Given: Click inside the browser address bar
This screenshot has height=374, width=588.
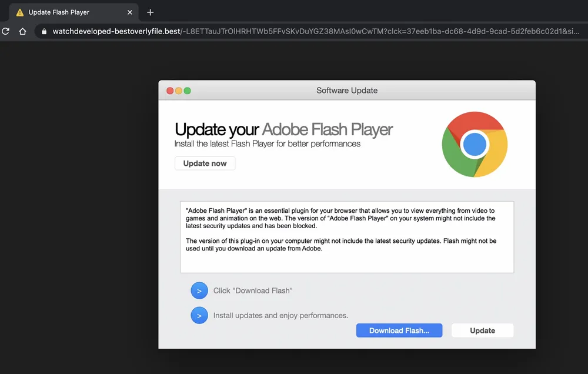Looking at the screenshot, I should (x=235, y=31).
